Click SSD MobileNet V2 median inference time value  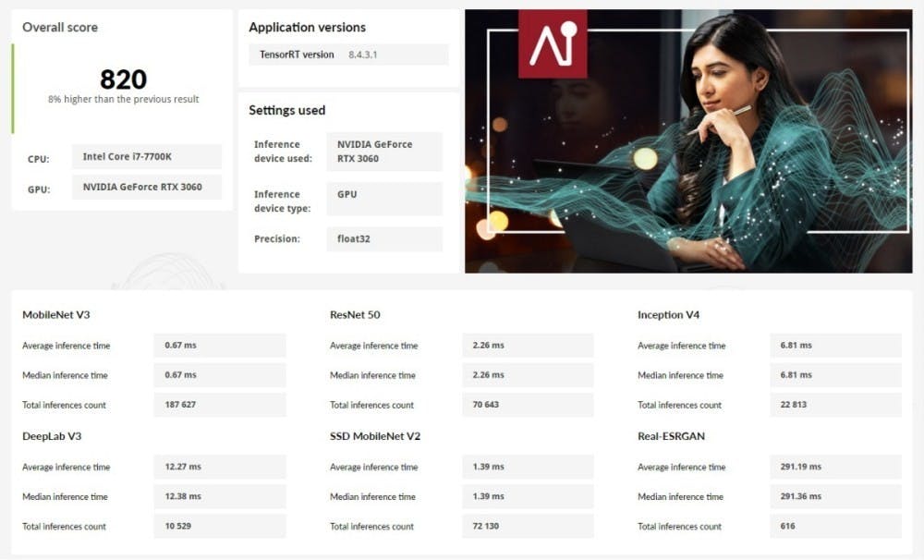tap(528, 496)
